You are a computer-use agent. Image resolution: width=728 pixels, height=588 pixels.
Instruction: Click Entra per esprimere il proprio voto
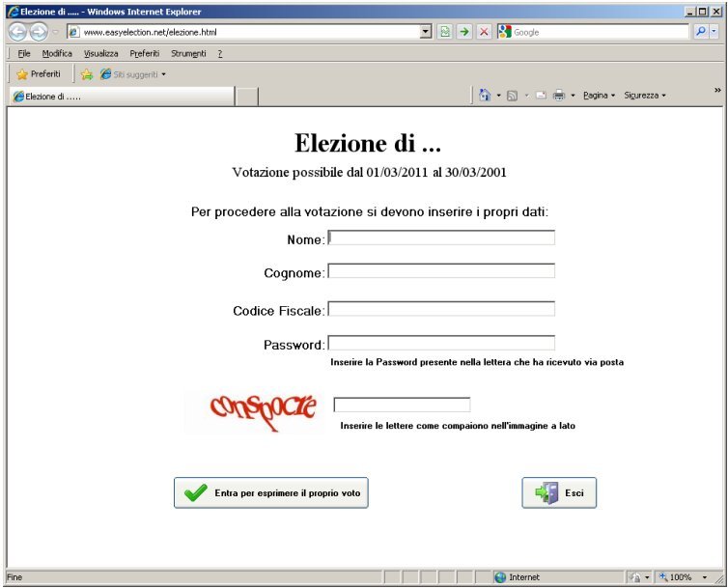tap(271, 492)
